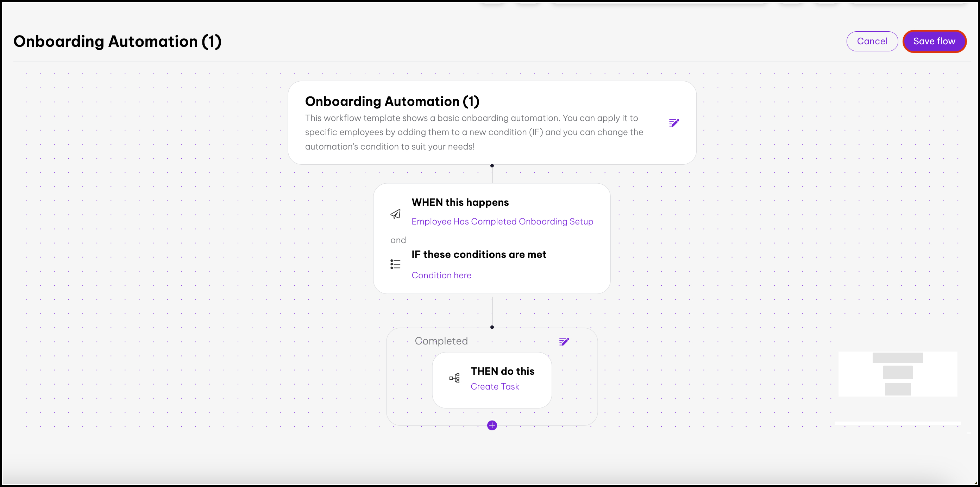Click the edit icon beside Completed

pos(564,341)
